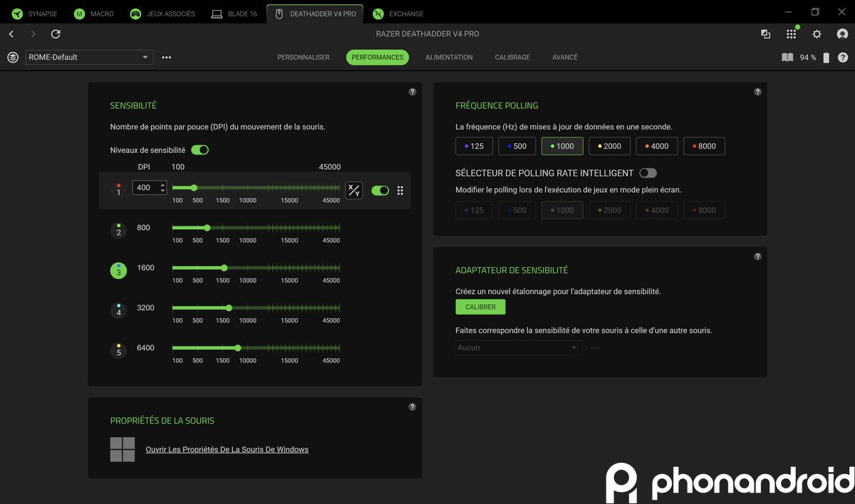Viewport: 855px width, 504px height.
Task: Click the 800 DPI slider handle
Action: [207, 228]
